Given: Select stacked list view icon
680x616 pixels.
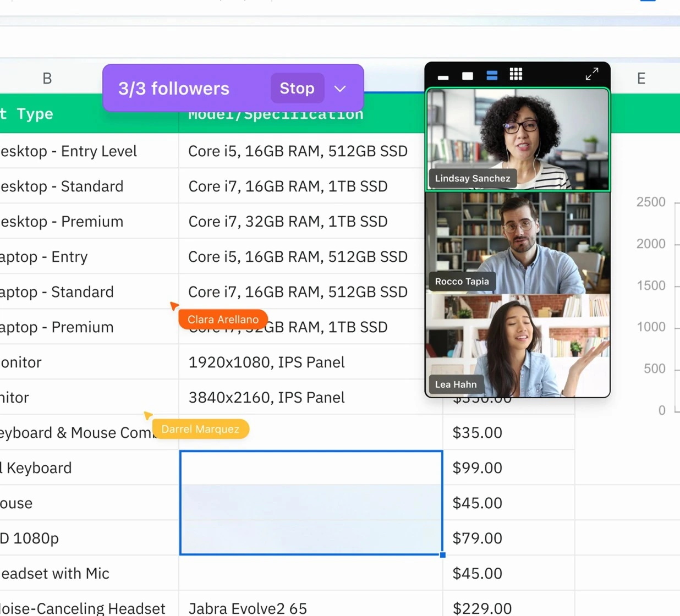Looking at the screenshot, I should click(x=492, y=75).
